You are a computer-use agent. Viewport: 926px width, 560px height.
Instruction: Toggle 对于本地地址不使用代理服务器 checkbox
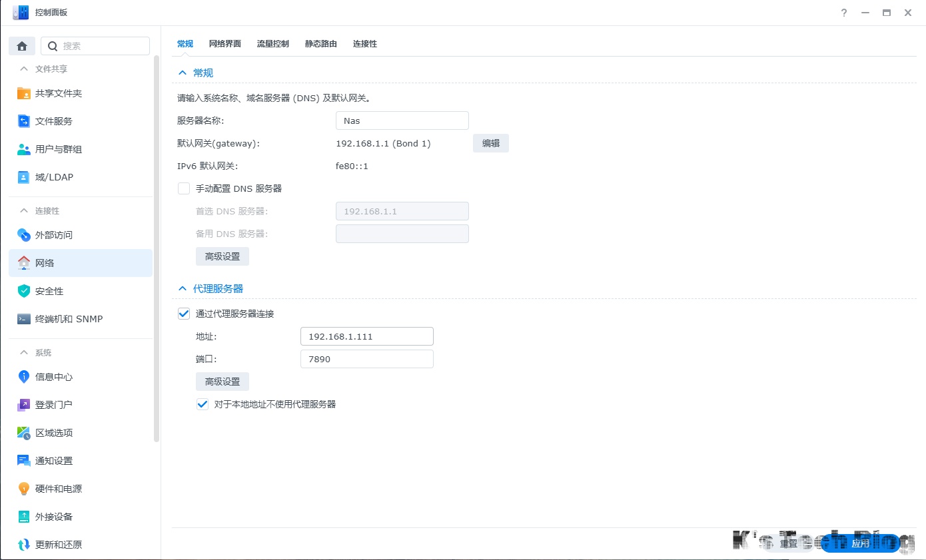click(x=203, y=404)
